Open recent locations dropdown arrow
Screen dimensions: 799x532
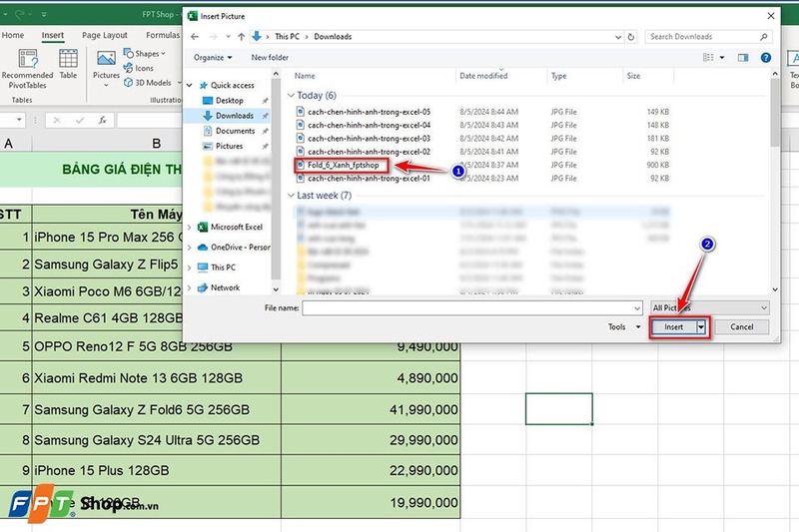point(228,37)
